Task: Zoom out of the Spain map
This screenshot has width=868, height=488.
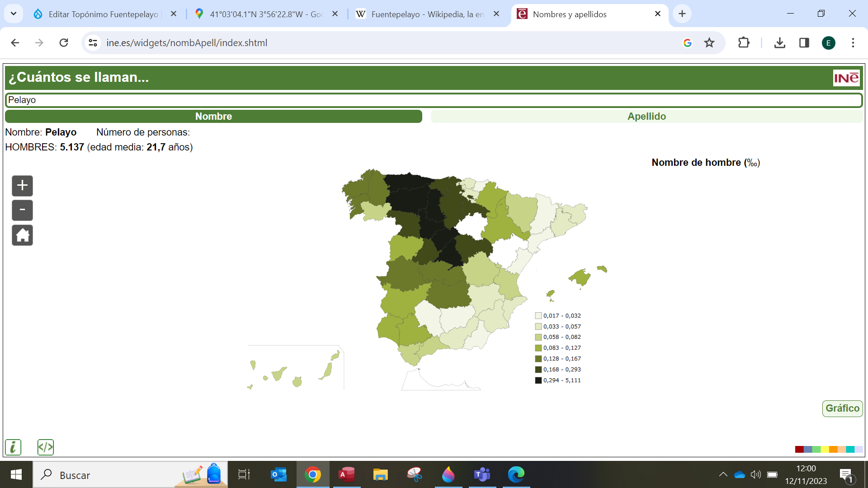Action: [x=22, y=210]
